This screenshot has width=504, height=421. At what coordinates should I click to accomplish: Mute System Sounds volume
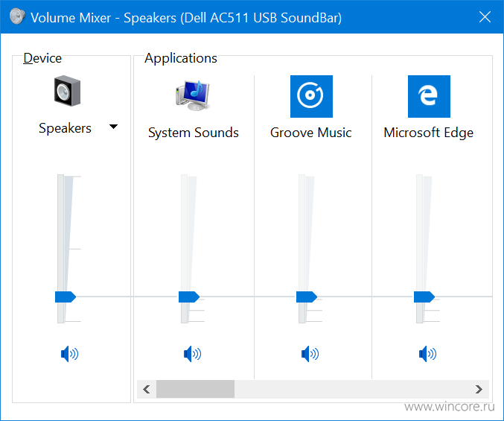tap(193, 354)
